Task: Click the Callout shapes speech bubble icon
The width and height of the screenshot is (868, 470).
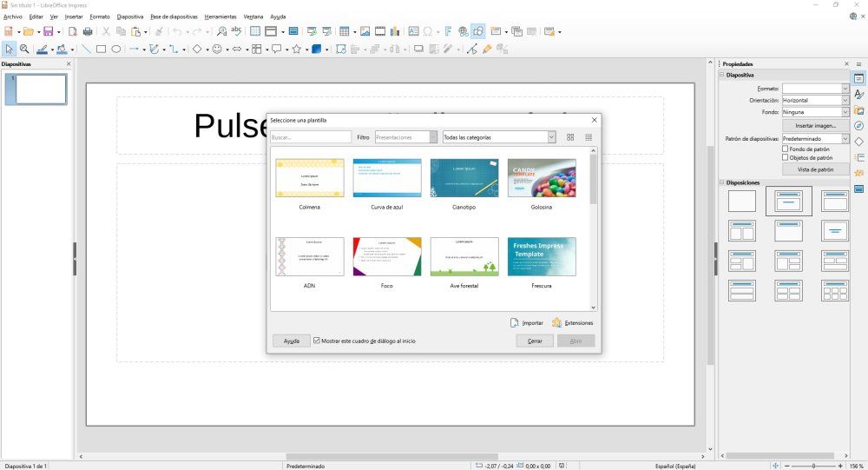Action: tap(277, 50)
